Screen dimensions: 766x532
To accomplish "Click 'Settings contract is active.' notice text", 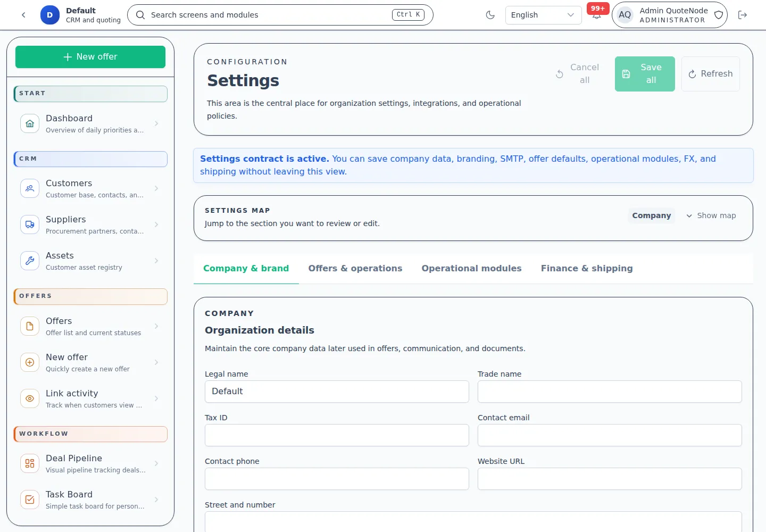I will (x=264, y=159).
